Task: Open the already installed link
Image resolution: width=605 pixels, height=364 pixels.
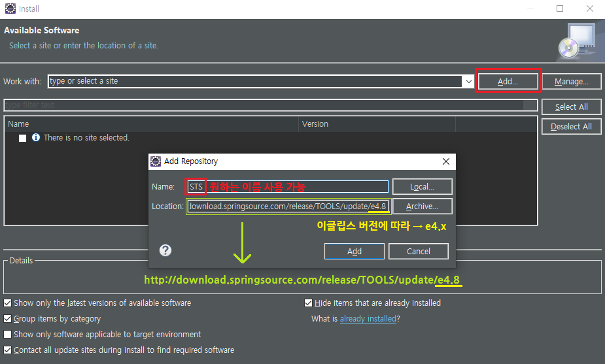Action: pos(368,319)
